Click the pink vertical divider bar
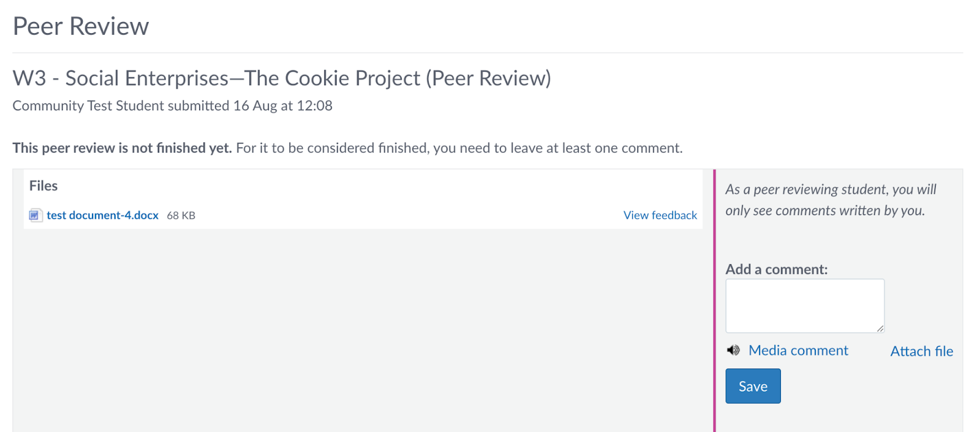This screenshot has width=980, height=432. pos(714,300)
